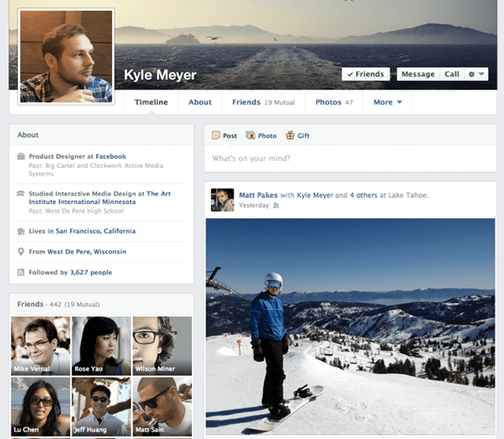Click the Yesterday timestamp
Screen dimensions: 504x439
[x=254, y=205]
